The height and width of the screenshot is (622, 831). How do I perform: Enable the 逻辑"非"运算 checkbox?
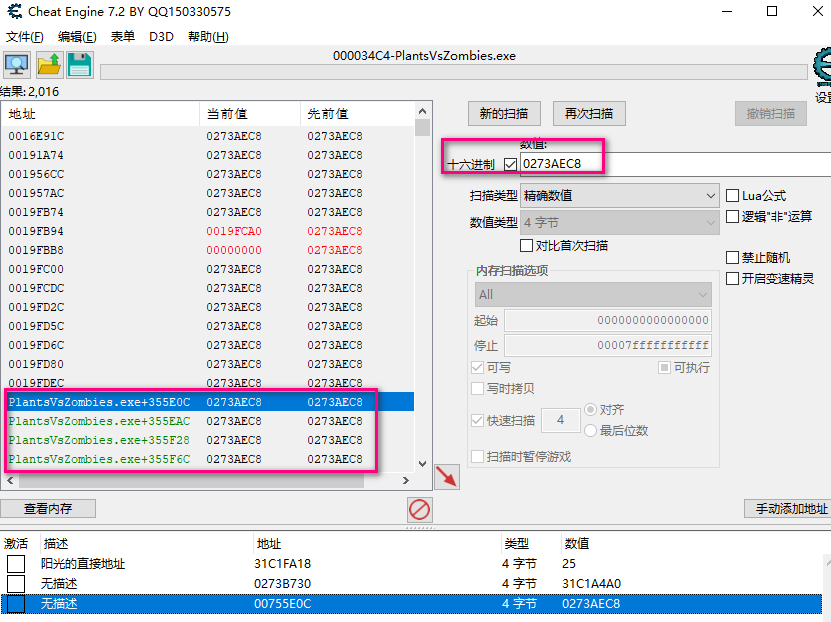click(732, 216)
